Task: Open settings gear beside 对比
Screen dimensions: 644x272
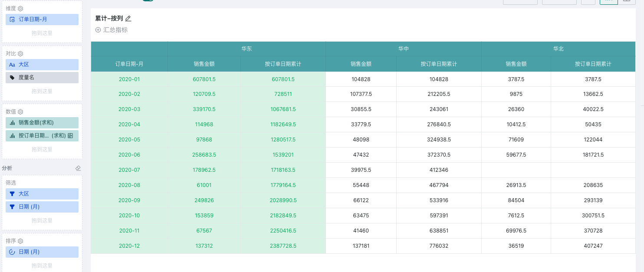Action: coord(20,54)
